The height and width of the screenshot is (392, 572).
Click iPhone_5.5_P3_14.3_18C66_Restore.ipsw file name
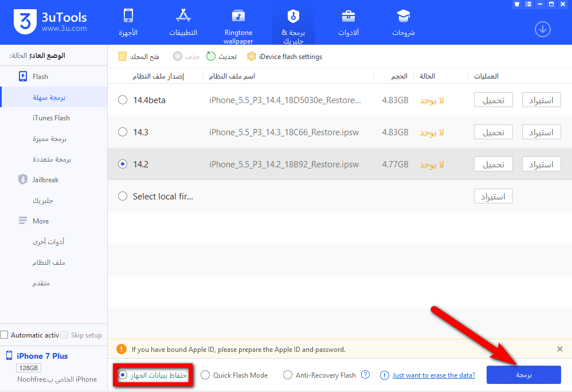(284, 132)
